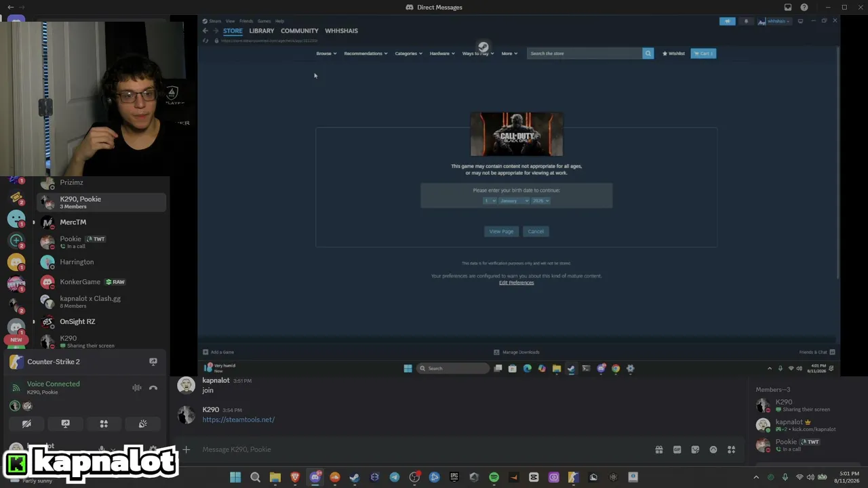Open Spotify from the taskbar

[494, 477]
